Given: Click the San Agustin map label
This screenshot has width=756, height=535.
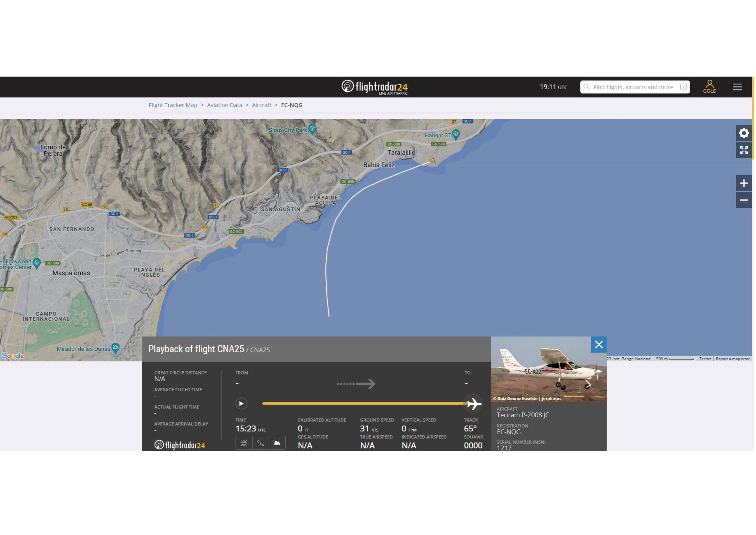Looking at the screenshot, I should click(x=281, y=210).
